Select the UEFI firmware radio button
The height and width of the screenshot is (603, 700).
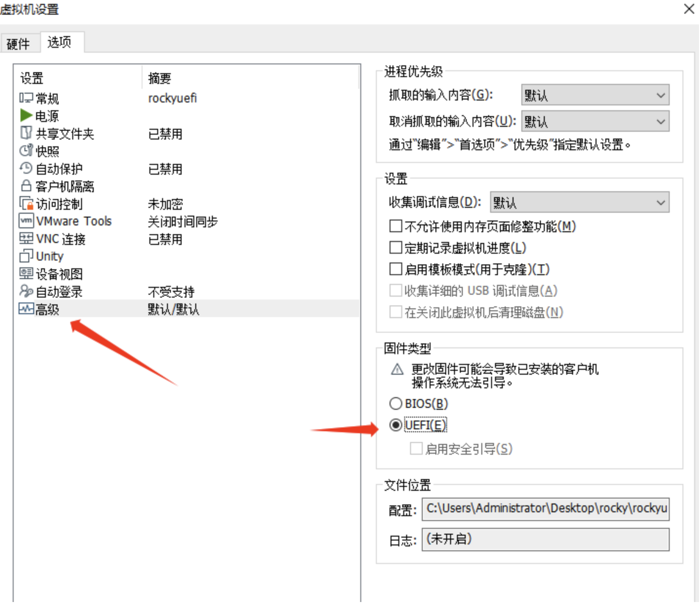point(396,425)
